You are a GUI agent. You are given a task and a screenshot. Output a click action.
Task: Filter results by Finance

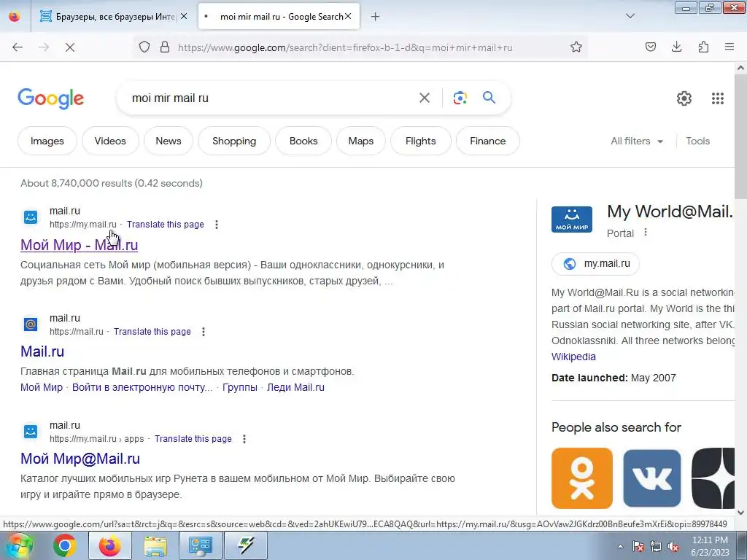coord(488,141)
